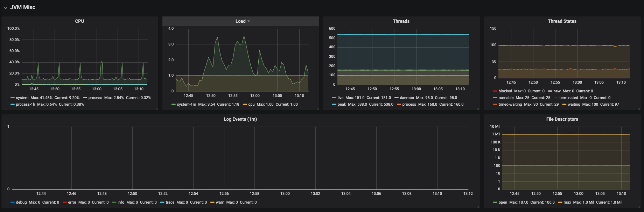Click the 13:12 tick on Log Events axis
The width and height of the screenshot is (644, 212).
click(468, 194)
